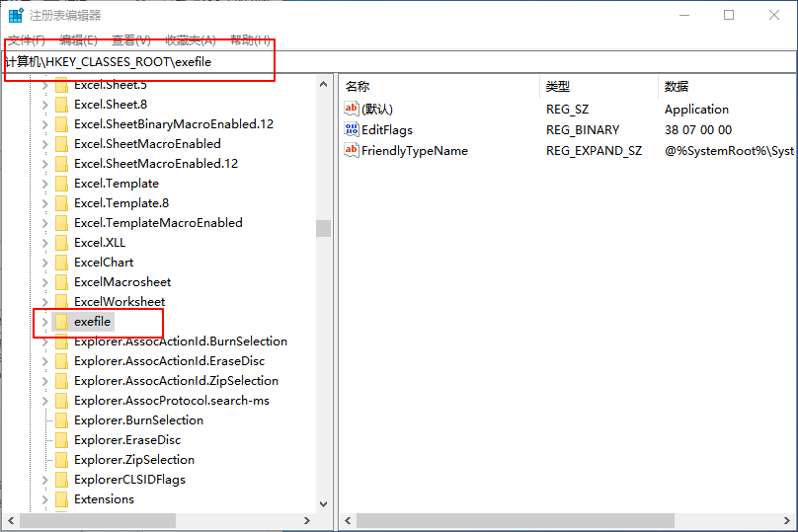798x532 pixels.
Task: Expand the ExplorerCLSIDFlags key arrow
Action: tap(44, 480)
